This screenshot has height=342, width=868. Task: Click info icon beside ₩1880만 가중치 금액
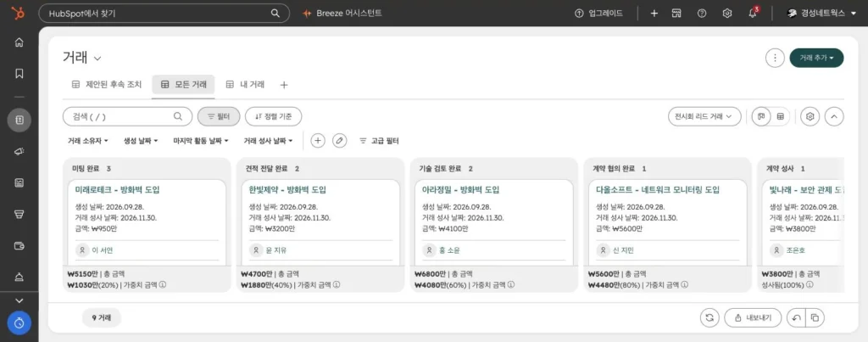tap(337, 285)
